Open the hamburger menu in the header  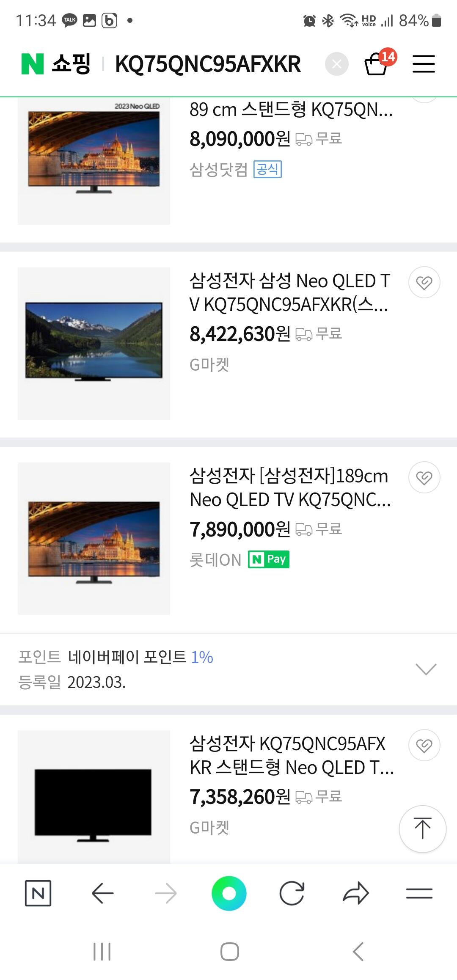point(424,64)
